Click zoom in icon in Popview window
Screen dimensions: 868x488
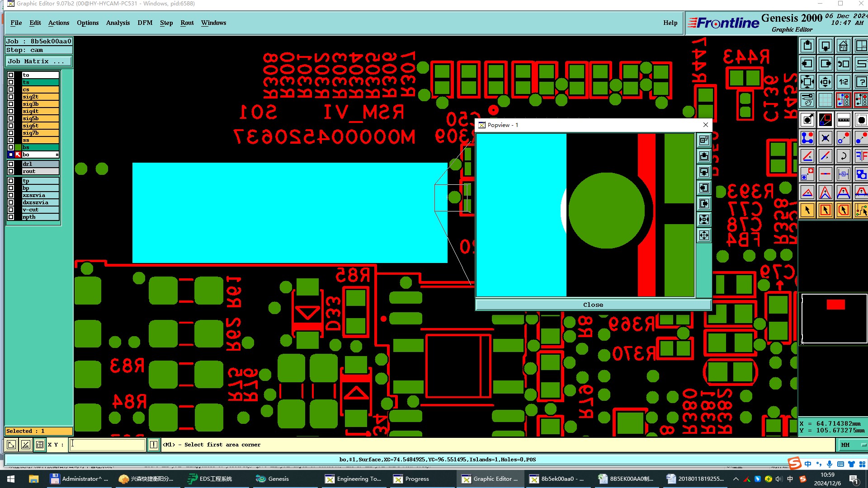click(x=704, y=219)
